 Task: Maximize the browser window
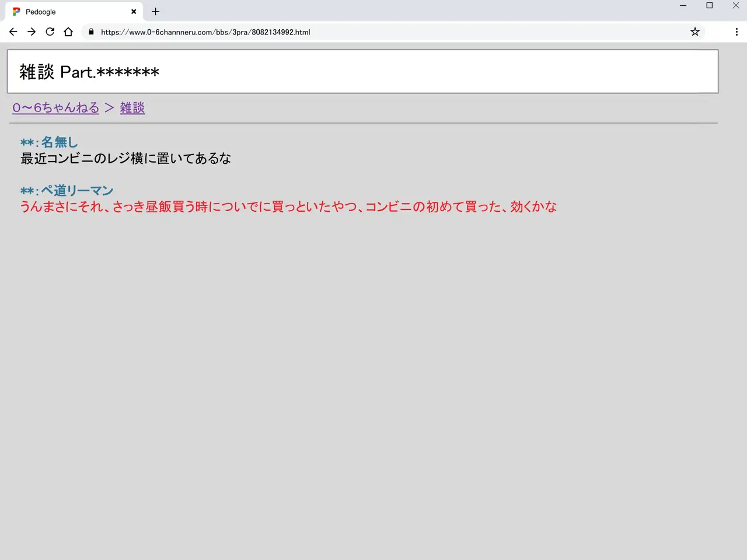[709, 6]
